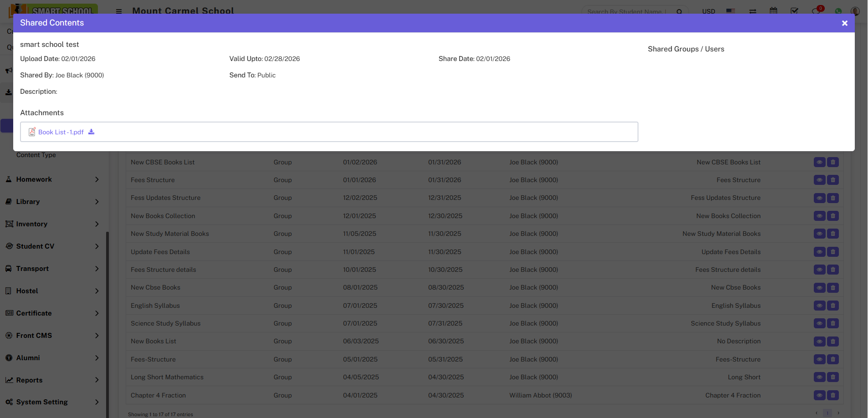Screen dimensions: 868x418
Task: Click the USD currency selector
Action: point(708,11)
